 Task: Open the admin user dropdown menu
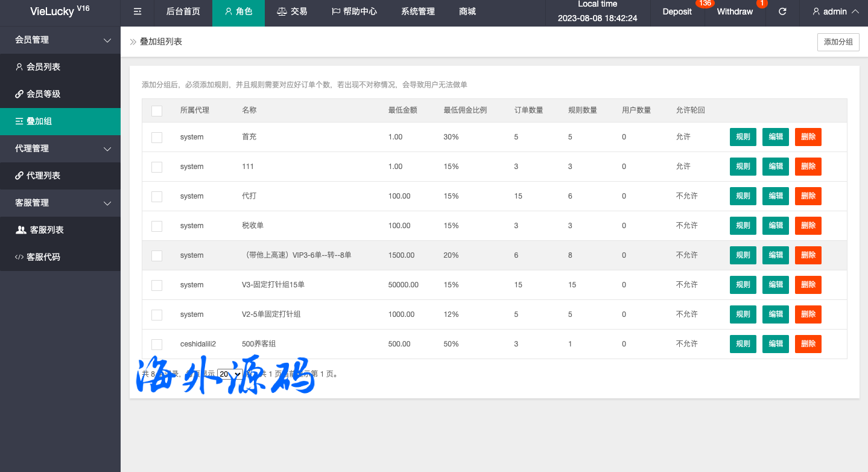coord(835,11)
